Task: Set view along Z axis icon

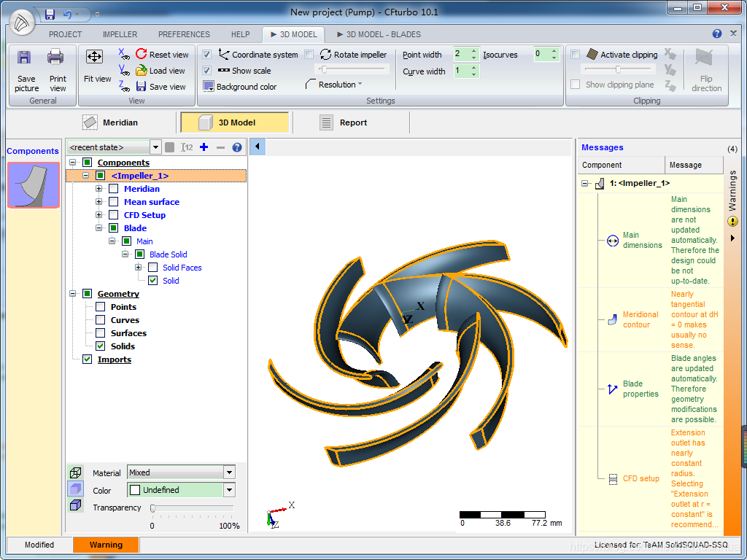Action: 124,86
